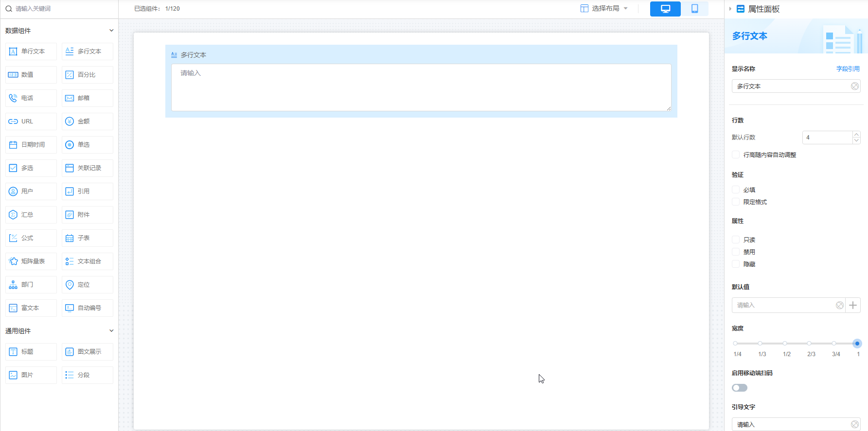
Task: Add the 电话 phone component
Action: pyautogui.click(x=31, y=98)
